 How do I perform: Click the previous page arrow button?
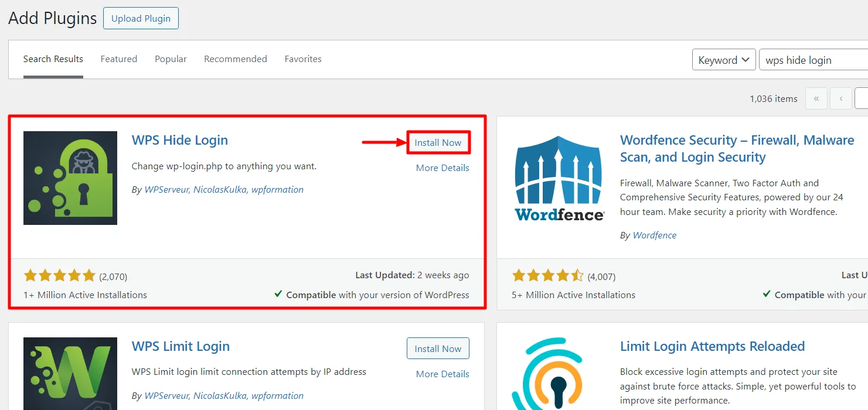[x=841, y=98]
